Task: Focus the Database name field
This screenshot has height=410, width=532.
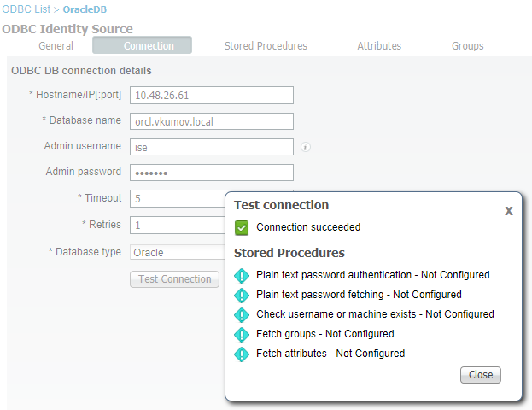Action: [x=211, y=121]
